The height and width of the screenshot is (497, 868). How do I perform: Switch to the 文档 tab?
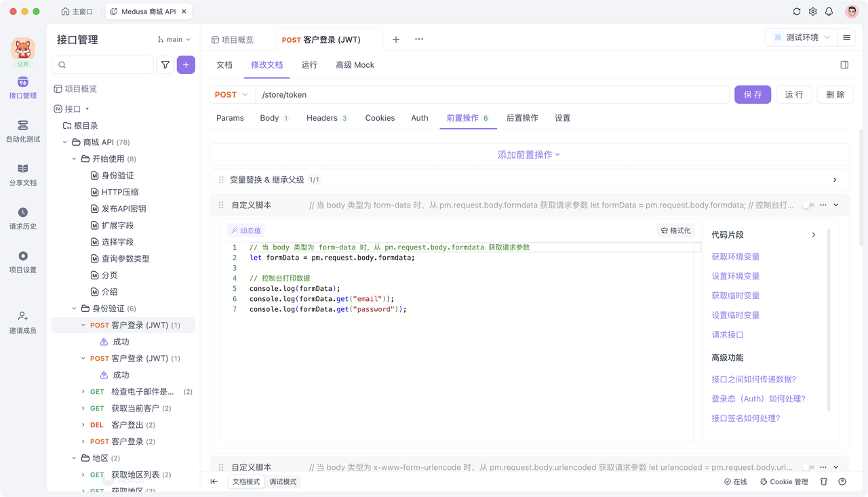click(x=224, y=65)
